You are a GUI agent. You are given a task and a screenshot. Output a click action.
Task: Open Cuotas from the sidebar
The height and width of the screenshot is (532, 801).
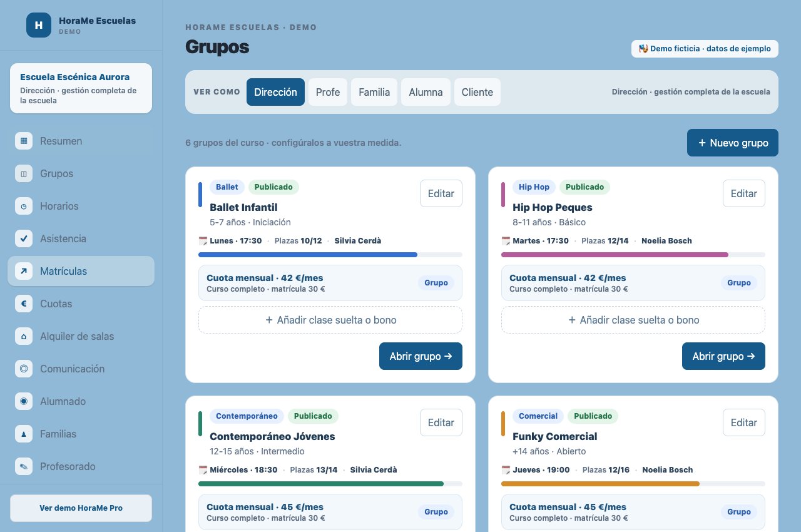tap(81, 304)
